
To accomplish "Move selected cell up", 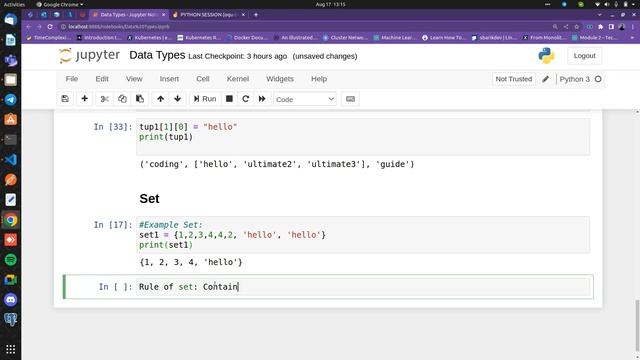I will pos(160,99).
